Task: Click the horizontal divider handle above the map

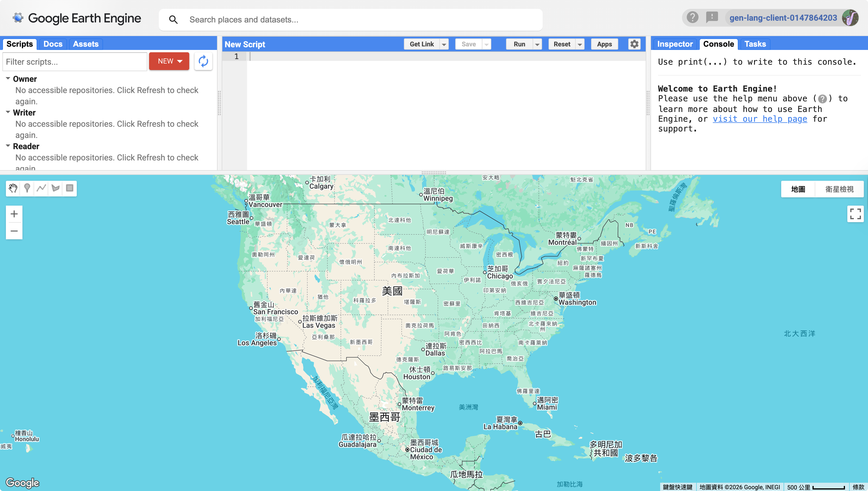Action: tap(434, 173)
